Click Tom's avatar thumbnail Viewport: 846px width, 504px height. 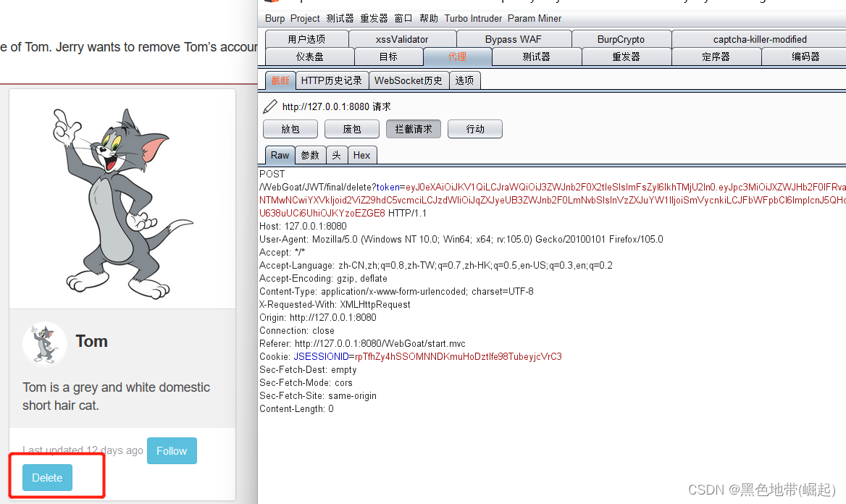pos(44,344)
